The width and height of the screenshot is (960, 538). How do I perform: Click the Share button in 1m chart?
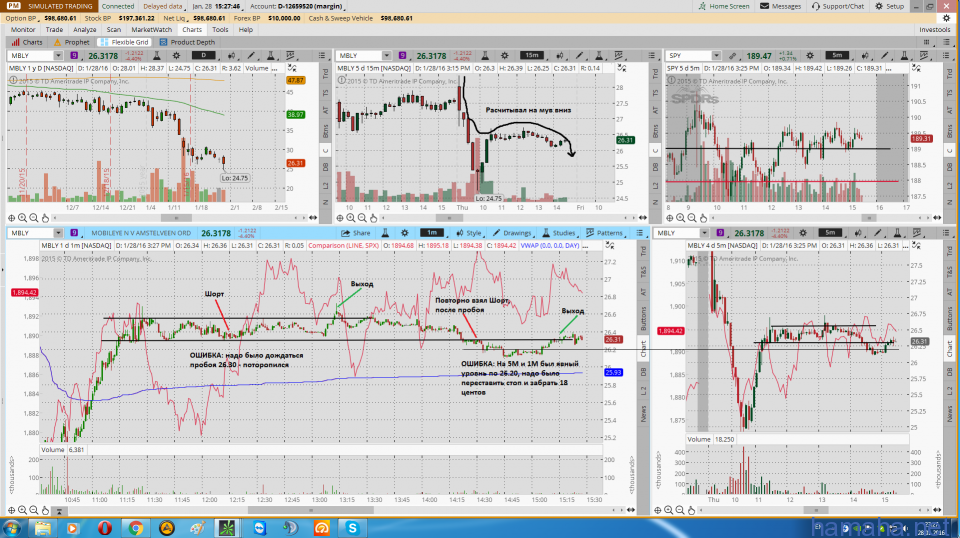[356, 233]
